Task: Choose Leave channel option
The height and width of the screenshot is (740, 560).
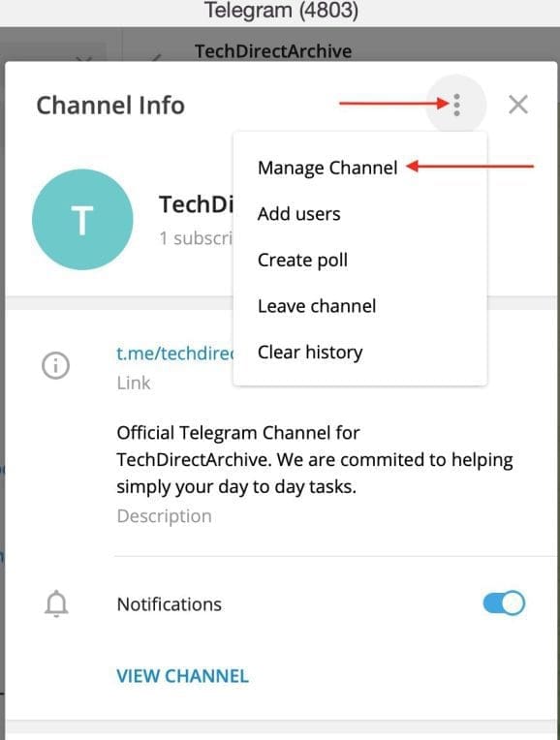Action: [317, 306]
